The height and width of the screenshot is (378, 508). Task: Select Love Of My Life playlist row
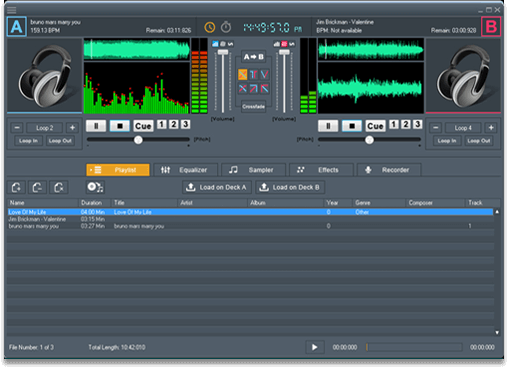click(x=250, y=212)
